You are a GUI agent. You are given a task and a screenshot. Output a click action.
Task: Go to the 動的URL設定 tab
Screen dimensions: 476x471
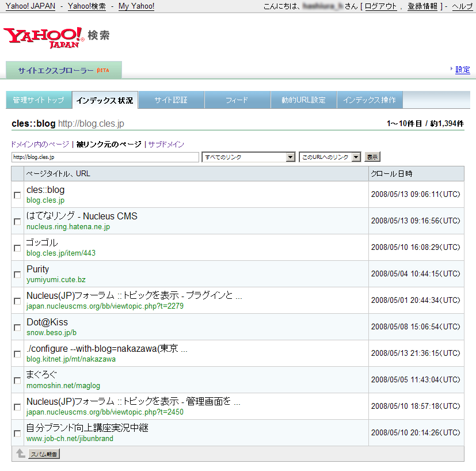303,100
